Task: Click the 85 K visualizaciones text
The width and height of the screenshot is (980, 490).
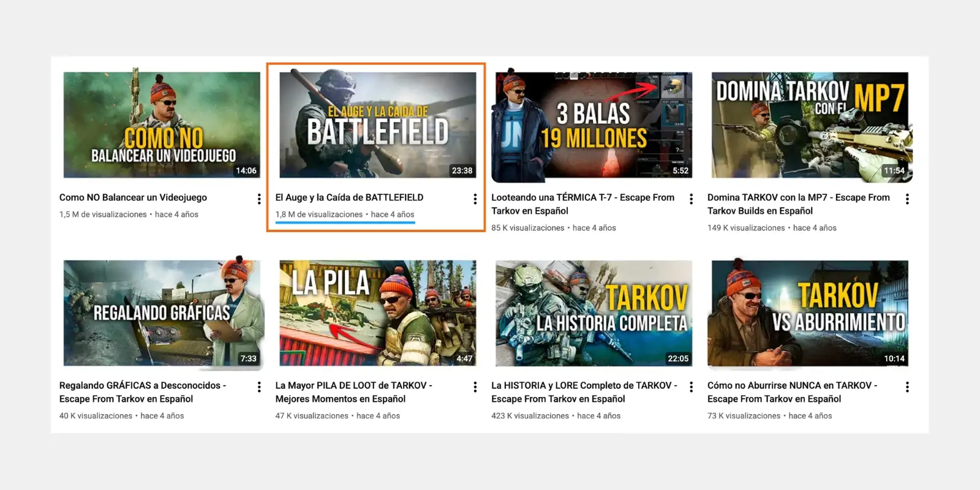Action: 528,228
